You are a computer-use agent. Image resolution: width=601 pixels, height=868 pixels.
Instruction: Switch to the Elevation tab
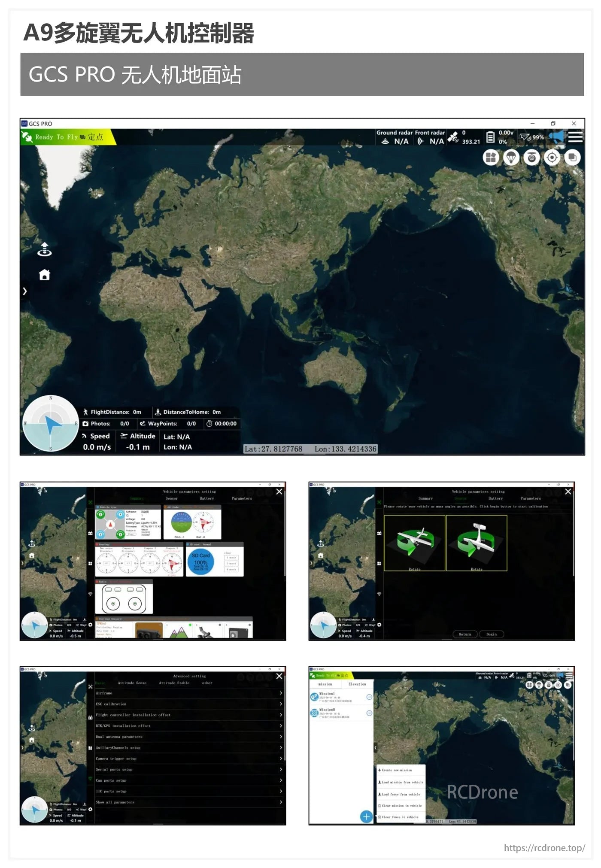tap(357, 684)
